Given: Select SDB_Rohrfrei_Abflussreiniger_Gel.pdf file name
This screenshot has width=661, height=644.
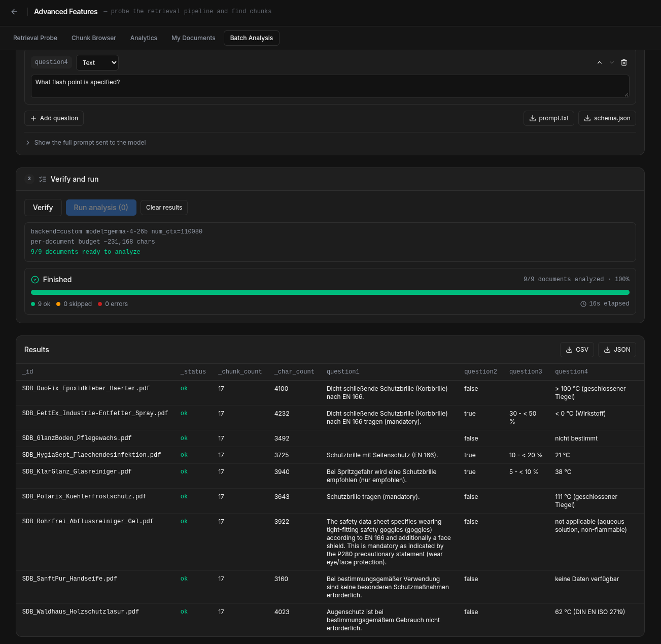Looking at the screenshot, I should pyautogui.click(x=88, y=522).
